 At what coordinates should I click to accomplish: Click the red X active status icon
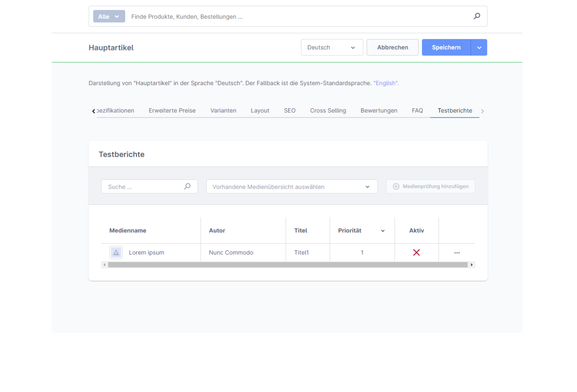tap(416, 252)
